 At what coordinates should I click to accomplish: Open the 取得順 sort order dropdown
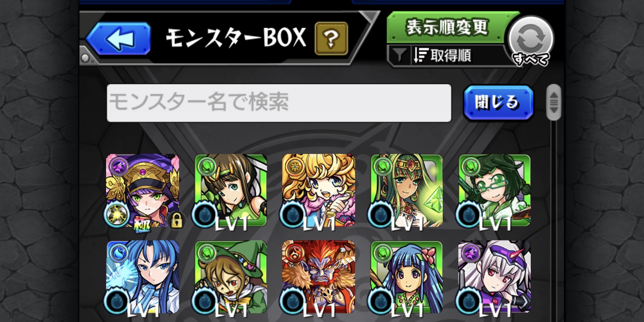point(442,55)
